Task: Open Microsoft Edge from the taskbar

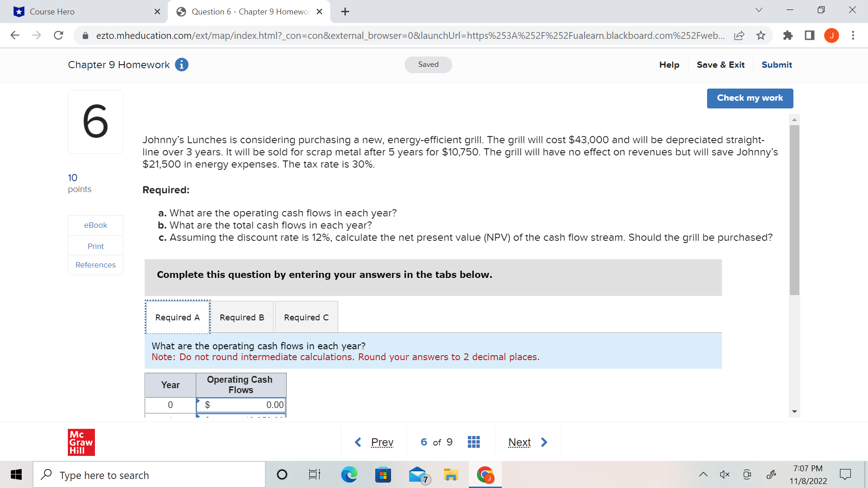Action: tap(349, 475)
